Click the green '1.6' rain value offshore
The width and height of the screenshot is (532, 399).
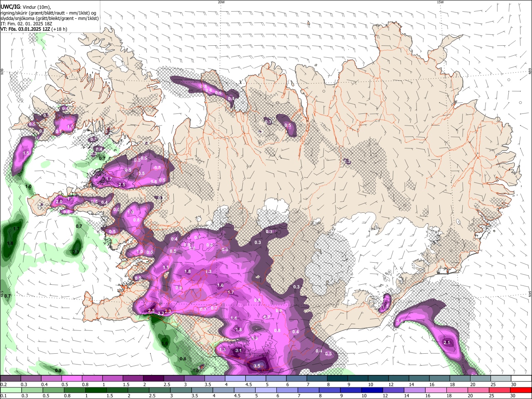165,343
